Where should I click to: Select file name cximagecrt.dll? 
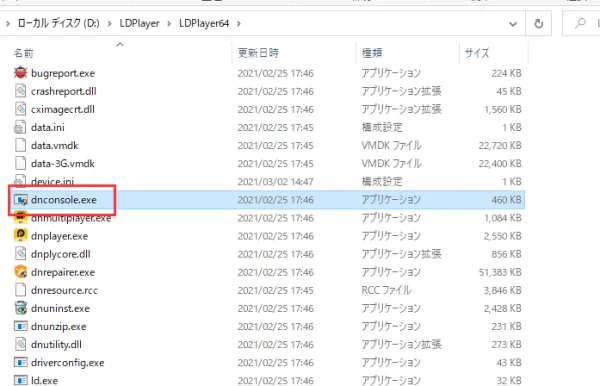click(63, 109)
